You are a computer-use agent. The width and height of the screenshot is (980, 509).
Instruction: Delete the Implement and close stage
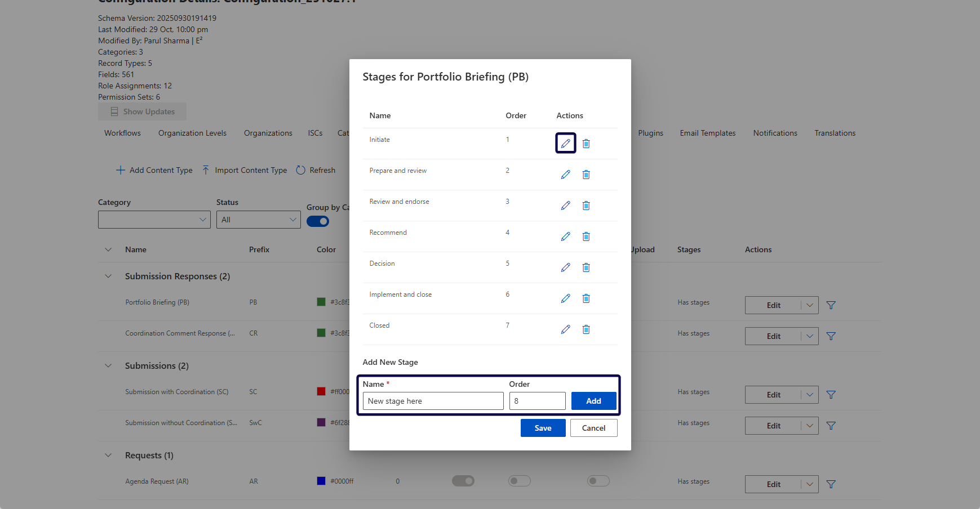(586, 298)
